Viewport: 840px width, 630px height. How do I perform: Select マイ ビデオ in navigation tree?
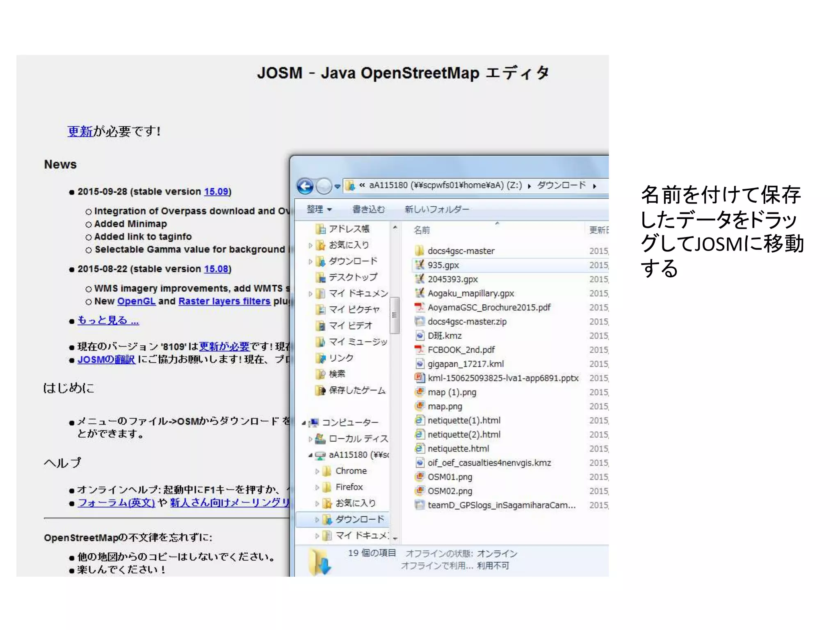coord(350,326)
